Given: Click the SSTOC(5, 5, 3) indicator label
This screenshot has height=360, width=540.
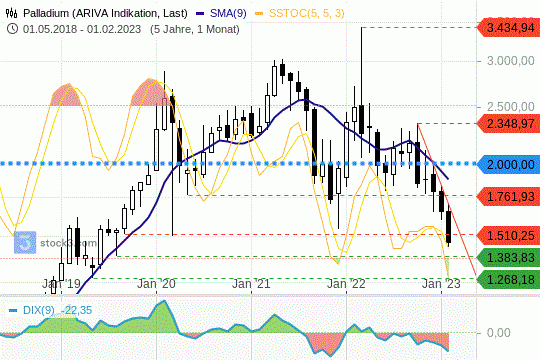Looking at the screenshot, I should point(307,13).
